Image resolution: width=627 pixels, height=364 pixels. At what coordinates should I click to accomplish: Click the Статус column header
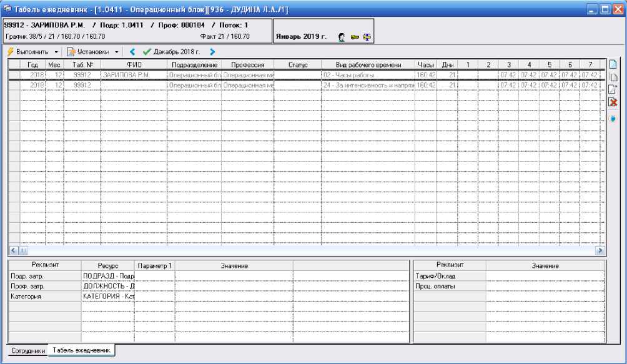(x=297, y=65)
